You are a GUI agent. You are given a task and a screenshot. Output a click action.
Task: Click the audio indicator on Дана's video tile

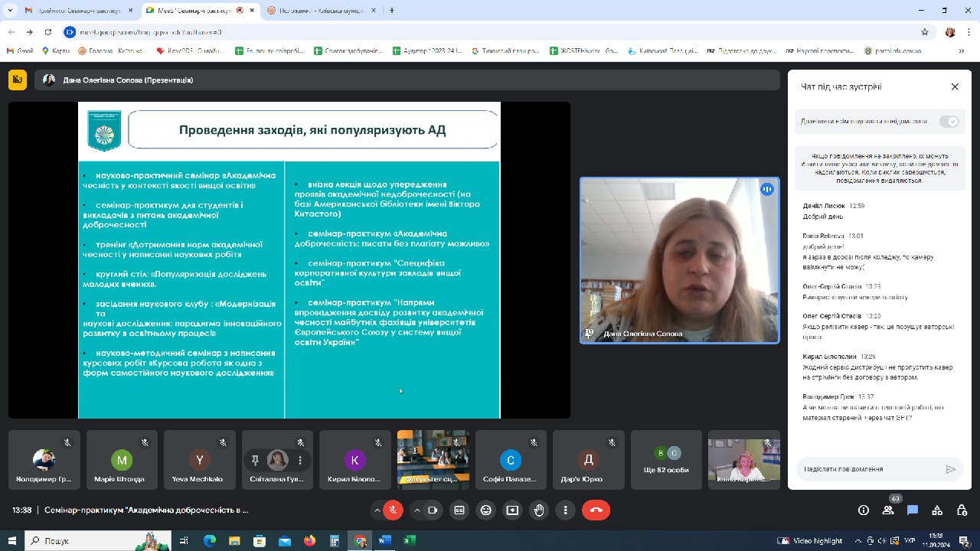tap(766, 189)
